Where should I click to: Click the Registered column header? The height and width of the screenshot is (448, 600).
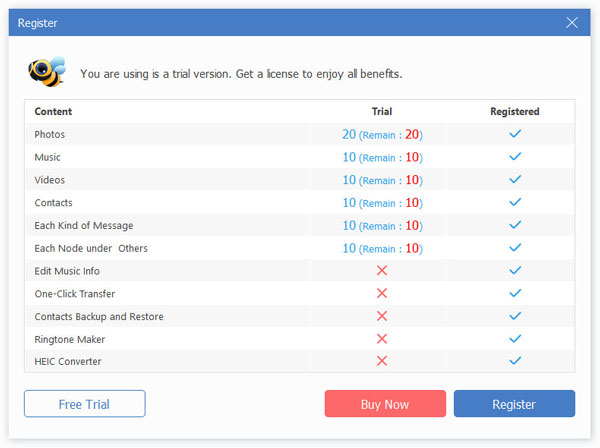(515, 112)
